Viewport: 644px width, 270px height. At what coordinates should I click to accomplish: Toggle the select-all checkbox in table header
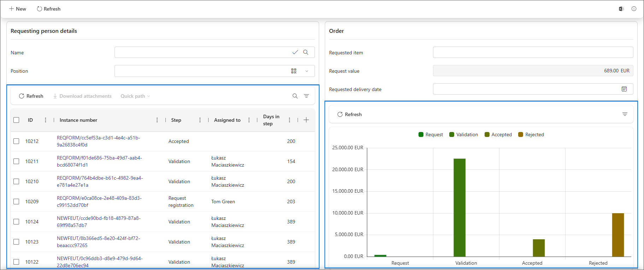pos(16,120)
